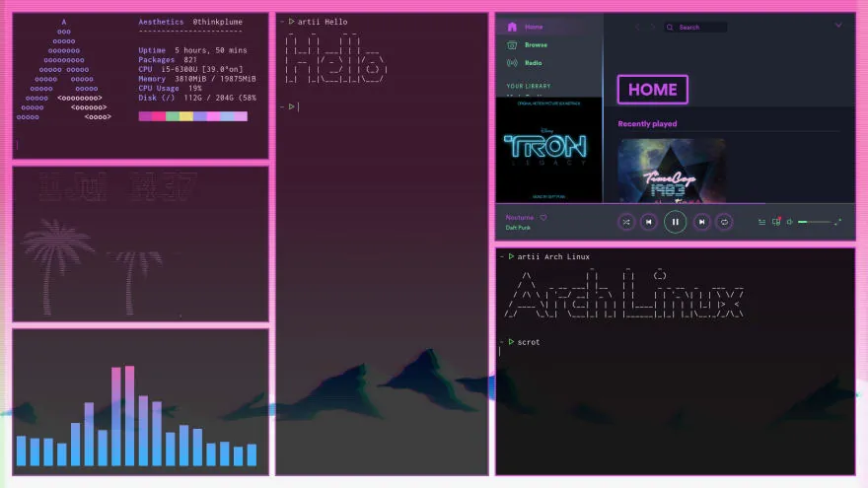Enter full screen with the expand icon
The height and width of the screenshot is (488, 868).
pyautogui.click(x=838, y=222)
